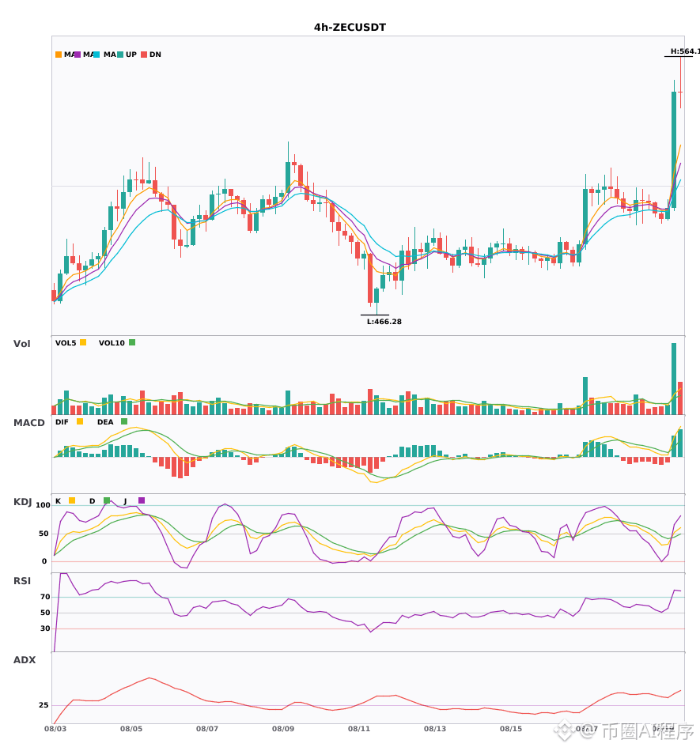
Task: Click the chart title 4h-ZECUSDT
Action: [x=350, y=28]
